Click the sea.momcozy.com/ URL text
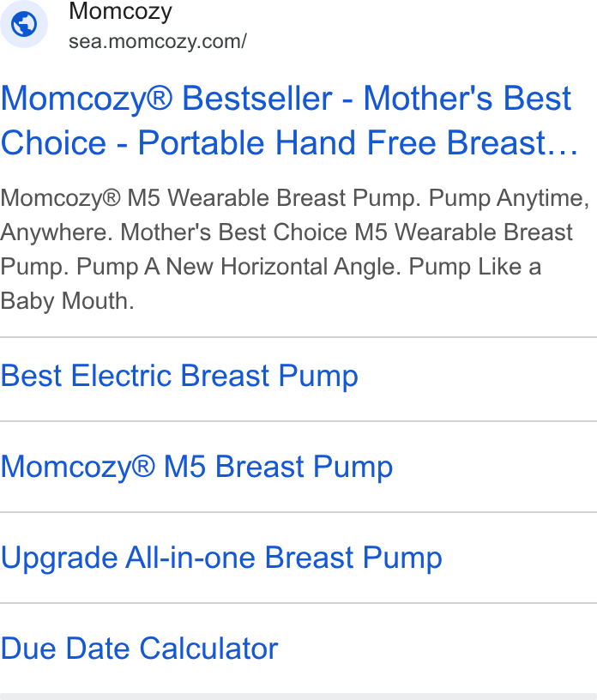This screenshot has width=597, height=700. tap(157, 41)
